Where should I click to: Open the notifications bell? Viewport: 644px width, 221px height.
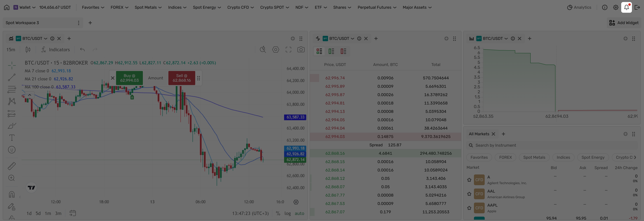point(626,7)
